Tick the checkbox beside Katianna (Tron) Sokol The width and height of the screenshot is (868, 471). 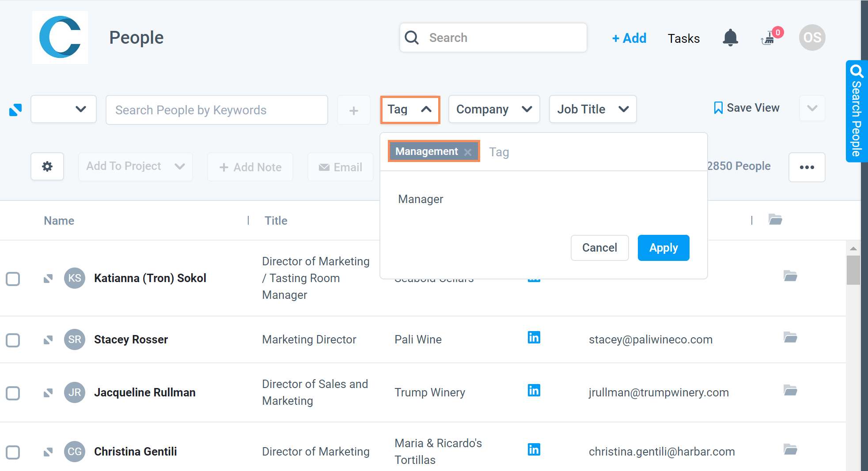tap(13, 279)
